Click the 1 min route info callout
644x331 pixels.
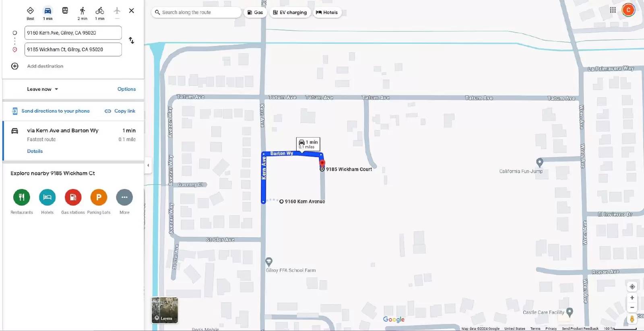point(308,144)
